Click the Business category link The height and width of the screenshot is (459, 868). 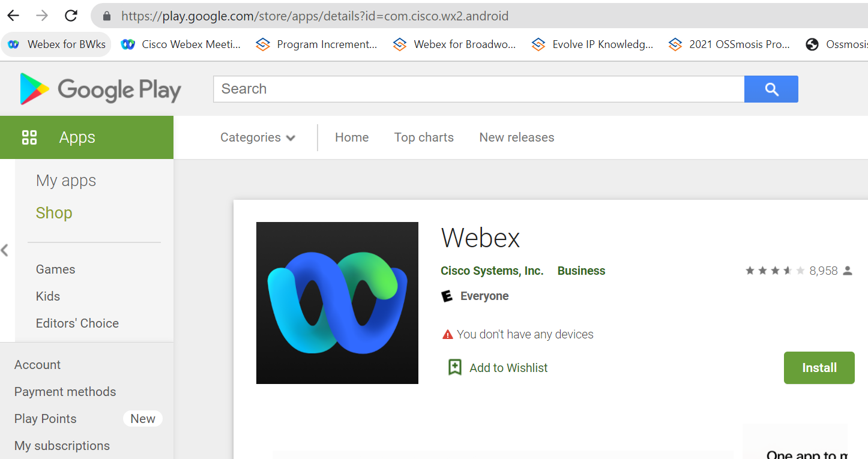(581, 271)
